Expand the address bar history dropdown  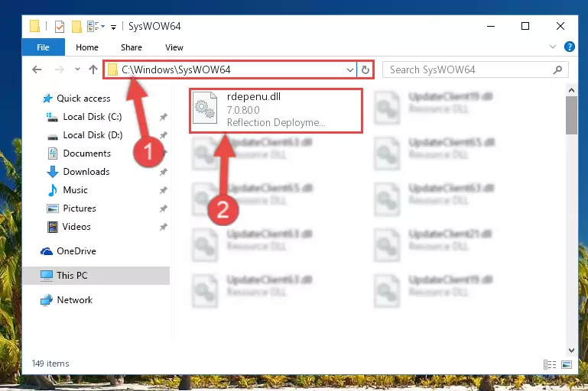pyautogui.click(x=349, y=69)
